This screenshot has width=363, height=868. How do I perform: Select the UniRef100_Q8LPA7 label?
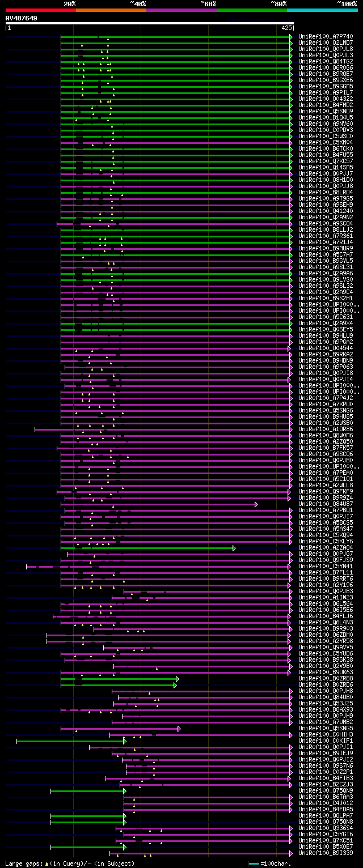click(x=326, y=816)
